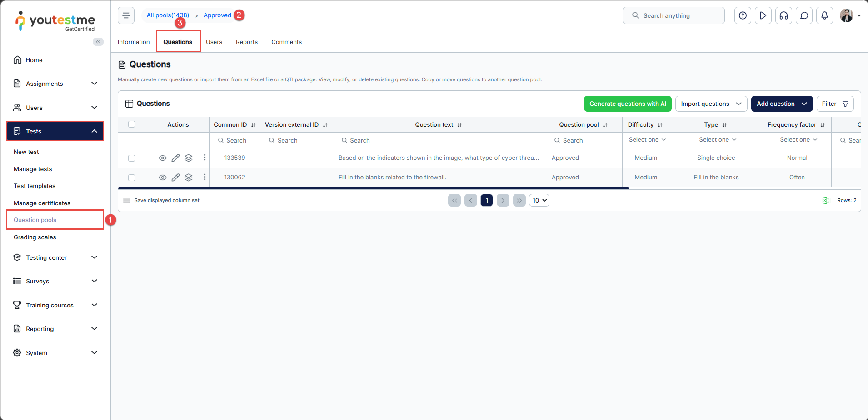Click the layers icon for question 130062

pos(189,178)
